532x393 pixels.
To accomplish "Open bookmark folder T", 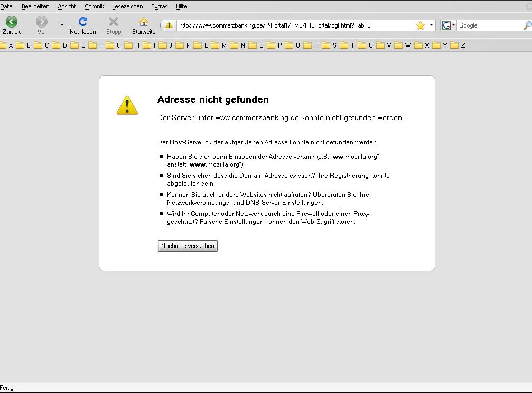I will pos(348,45).
